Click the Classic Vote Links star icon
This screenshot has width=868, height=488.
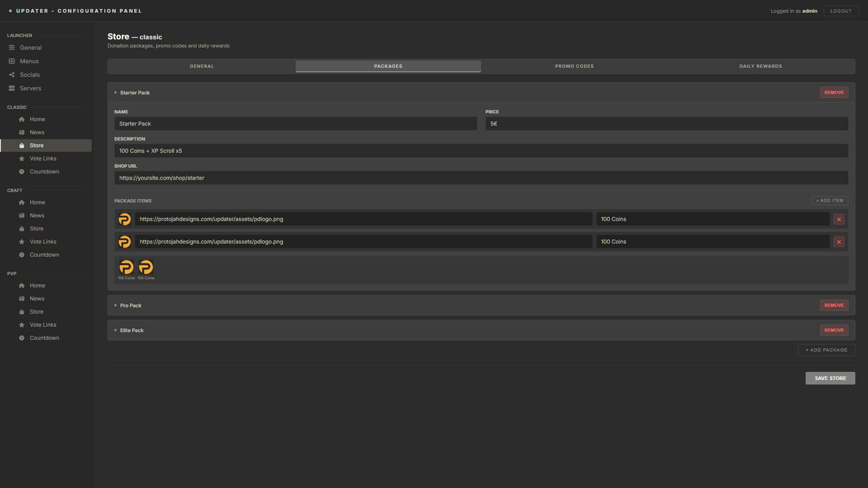click(22, 159)
